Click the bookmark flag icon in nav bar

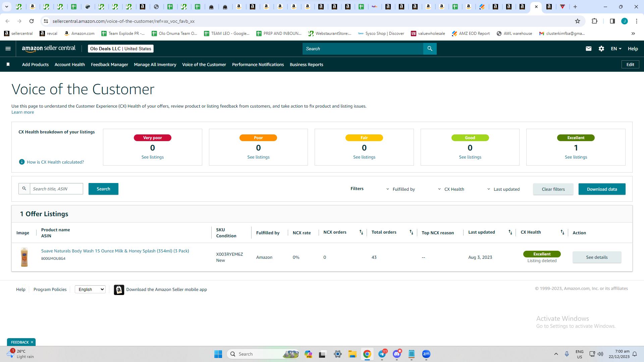pos(8,64)
